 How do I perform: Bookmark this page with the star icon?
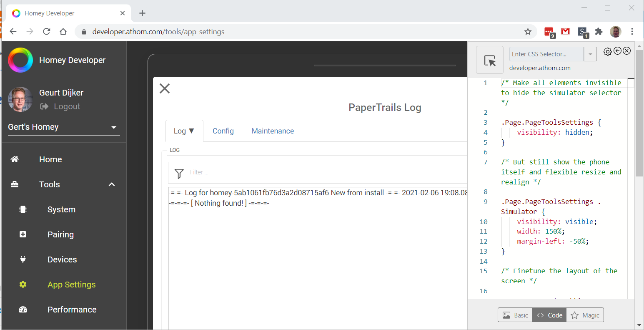coord(528,32)
